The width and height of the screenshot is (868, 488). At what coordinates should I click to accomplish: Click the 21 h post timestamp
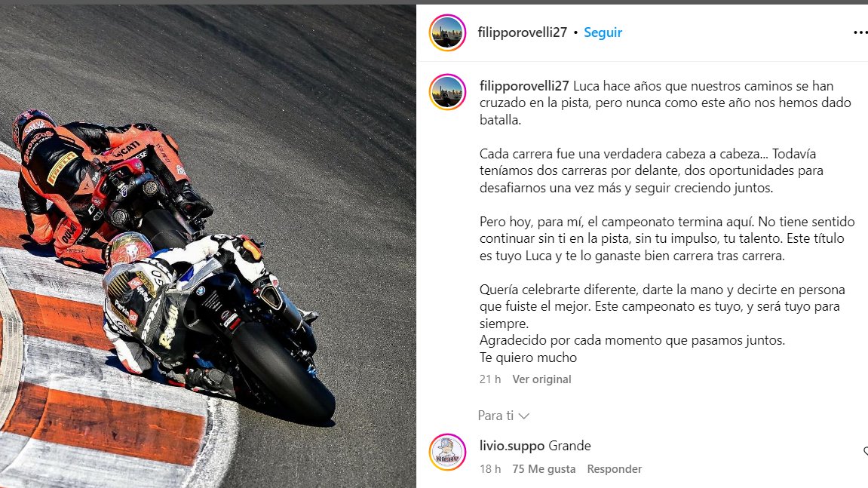point(490,379)
